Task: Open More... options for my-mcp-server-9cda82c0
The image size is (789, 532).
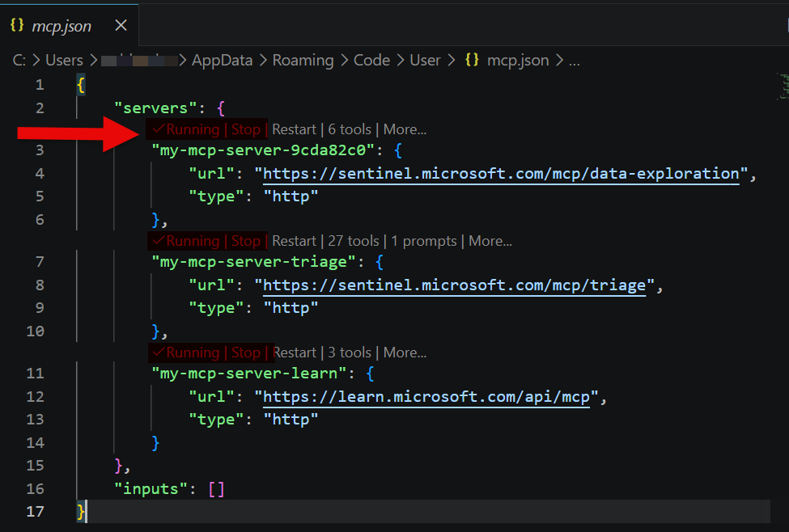Action: point(405,129)
